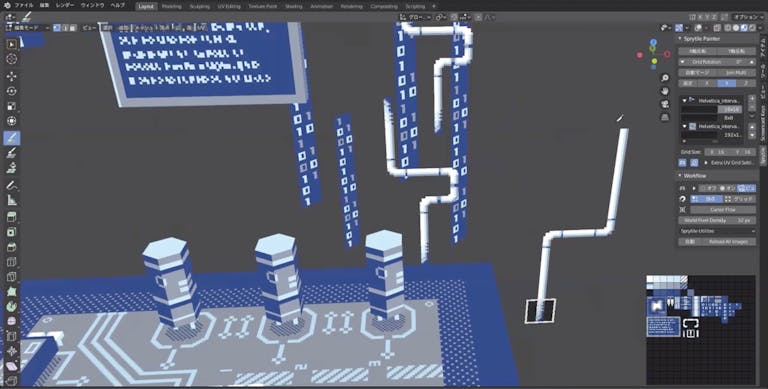
Task: Select the Measure tool
Action: [x=12, y=200]
